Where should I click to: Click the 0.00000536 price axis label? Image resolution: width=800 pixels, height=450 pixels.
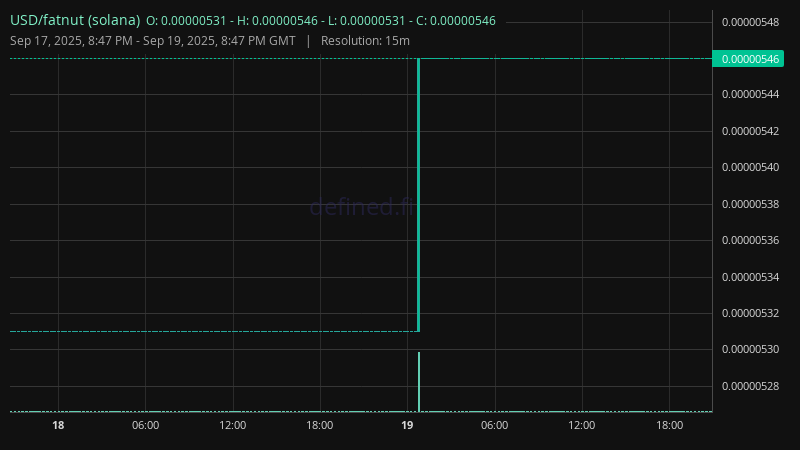pos(751,240)
